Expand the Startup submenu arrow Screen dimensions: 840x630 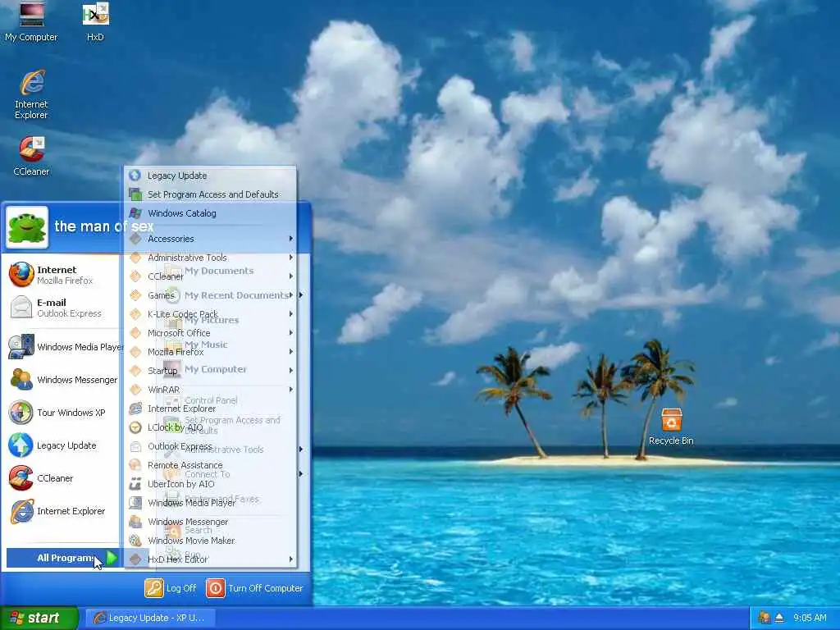[291, 370]
